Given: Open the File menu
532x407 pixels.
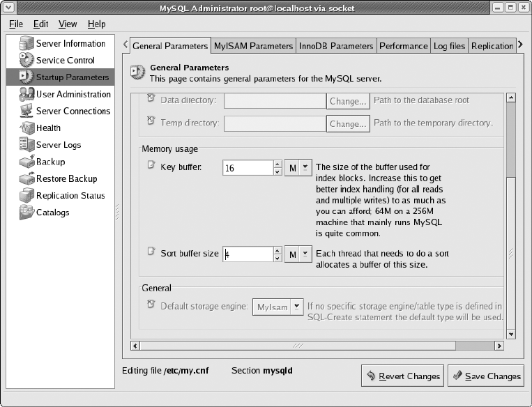Looking at the screenshot, I should coord(16,24).
